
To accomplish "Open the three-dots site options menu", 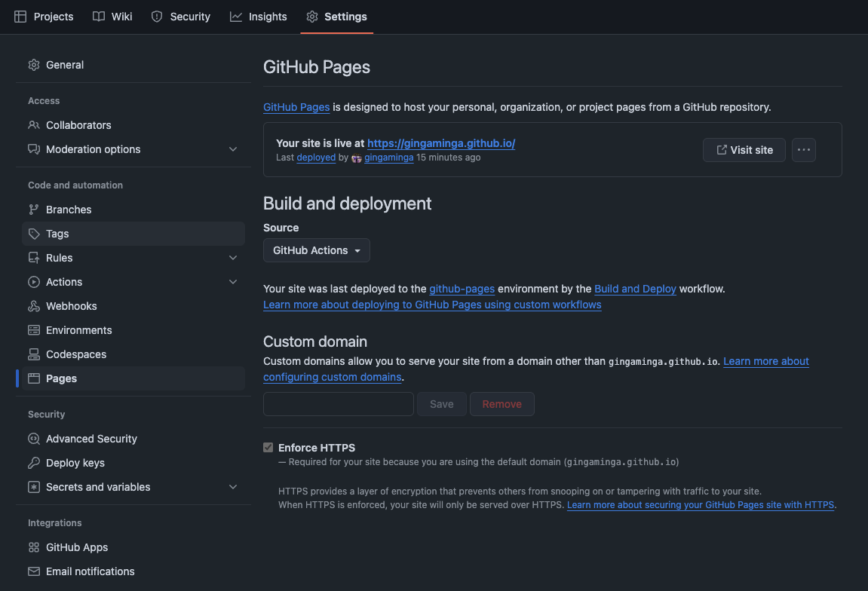I will [804, 150].
